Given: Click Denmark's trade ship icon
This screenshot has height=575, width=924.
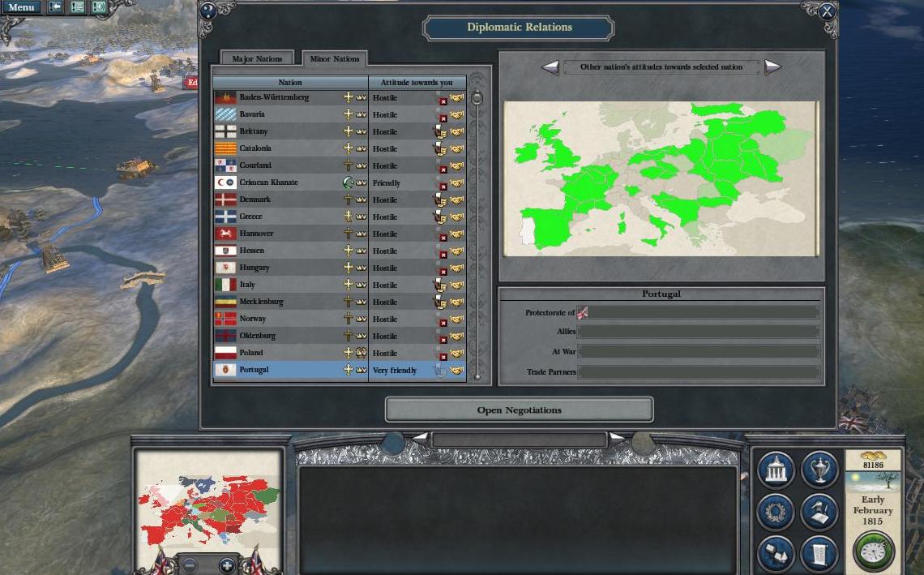Looking at the screenshot, I should point(439,200).
